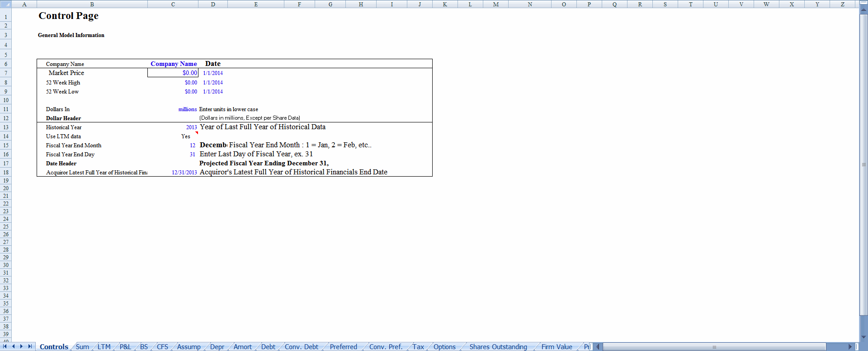The height and width of the screenshot is (351, 868).
Task: Click vertical scrollbar down arrow
Action: point(863,337)
